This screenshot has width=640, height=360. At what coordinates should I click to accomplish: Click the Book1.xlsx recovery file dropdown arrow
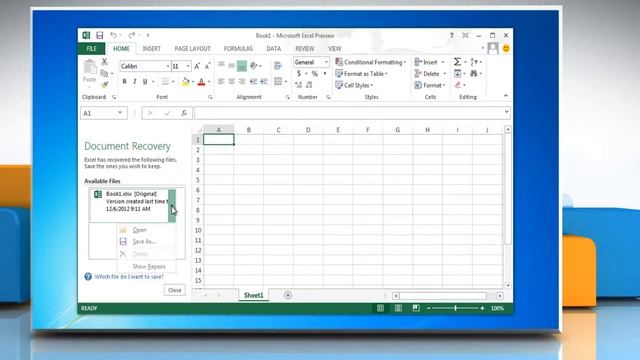pyautogui.click(x=172, y=206)
